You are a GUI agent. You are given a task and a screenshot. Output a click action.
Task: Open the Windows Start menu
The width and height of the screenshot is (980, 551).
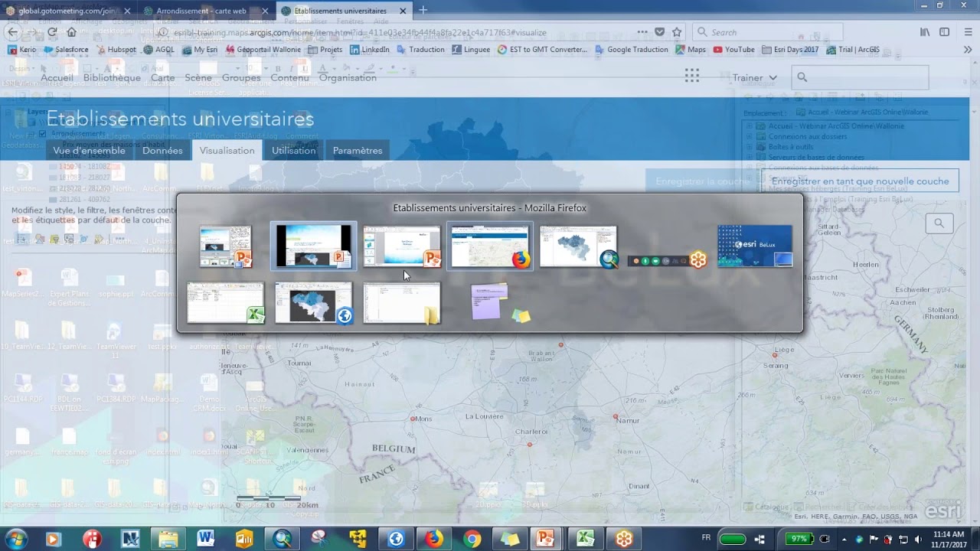coord(15,539)
